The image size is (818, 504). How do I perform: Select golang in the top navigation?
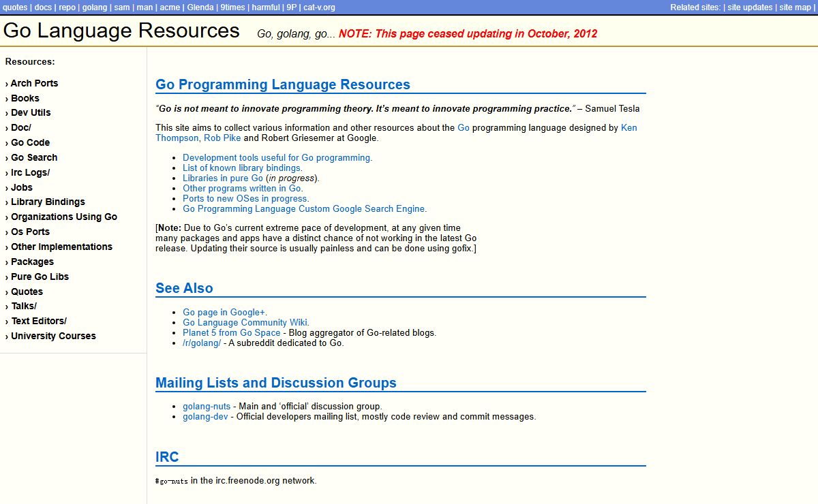95,7
